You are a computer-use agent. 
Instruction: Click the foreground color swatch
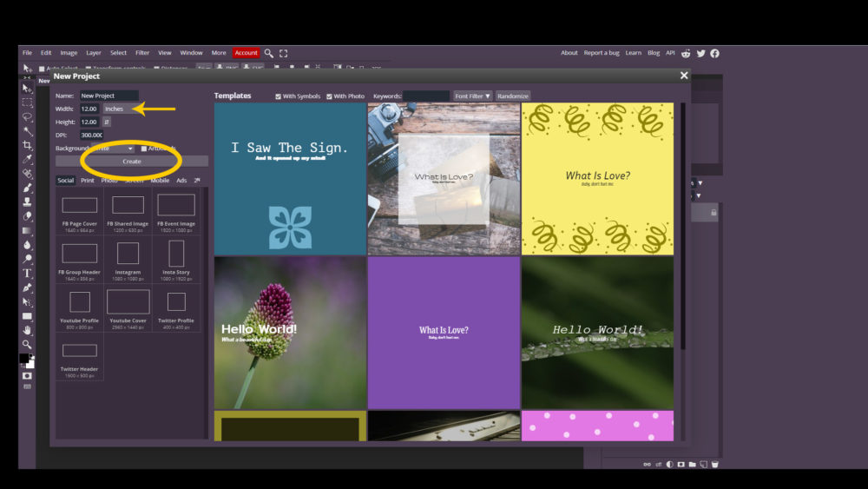(24, 358)
